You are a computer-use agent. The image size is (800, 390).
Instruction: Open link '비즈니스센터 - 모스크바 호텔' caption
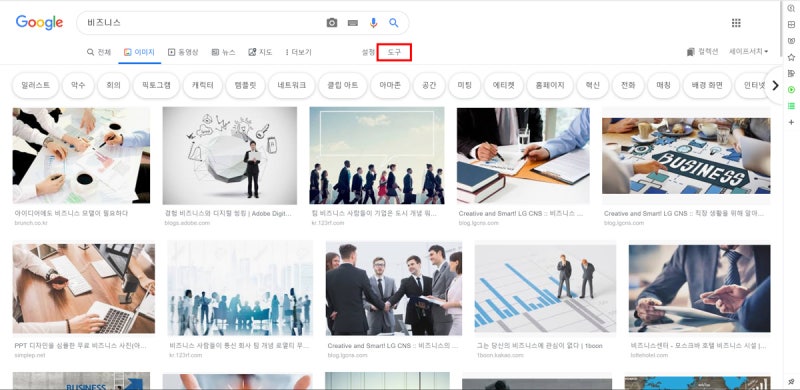point(698,346)
